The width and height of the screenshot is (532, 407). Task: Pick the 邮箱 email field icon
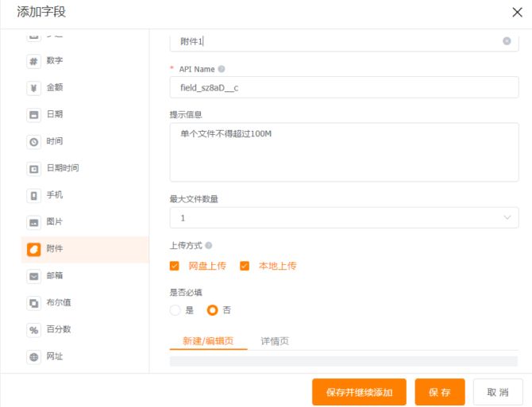[34, 276]
